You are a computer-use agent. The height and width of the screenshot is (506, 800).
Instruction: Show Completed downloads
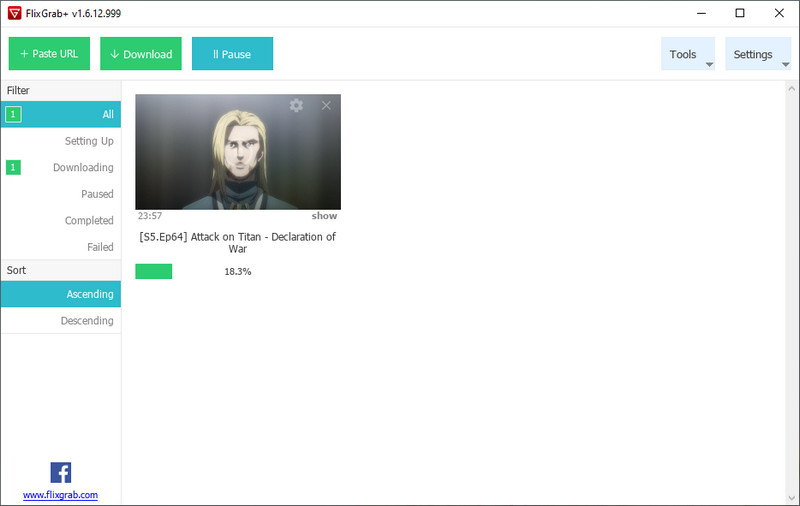[x=61, y=220]
